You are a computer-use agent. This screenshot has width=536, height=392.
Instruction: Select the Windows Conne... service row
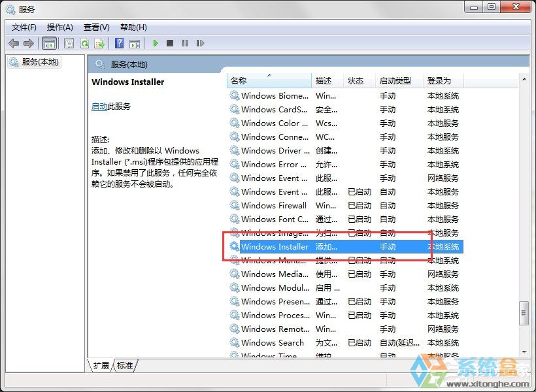tap(345, 137)
